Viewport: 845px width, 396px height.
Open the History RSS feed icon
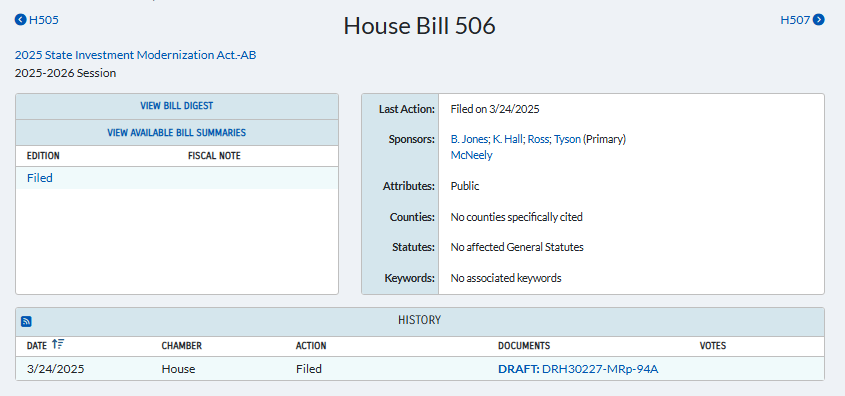point(26,322)
